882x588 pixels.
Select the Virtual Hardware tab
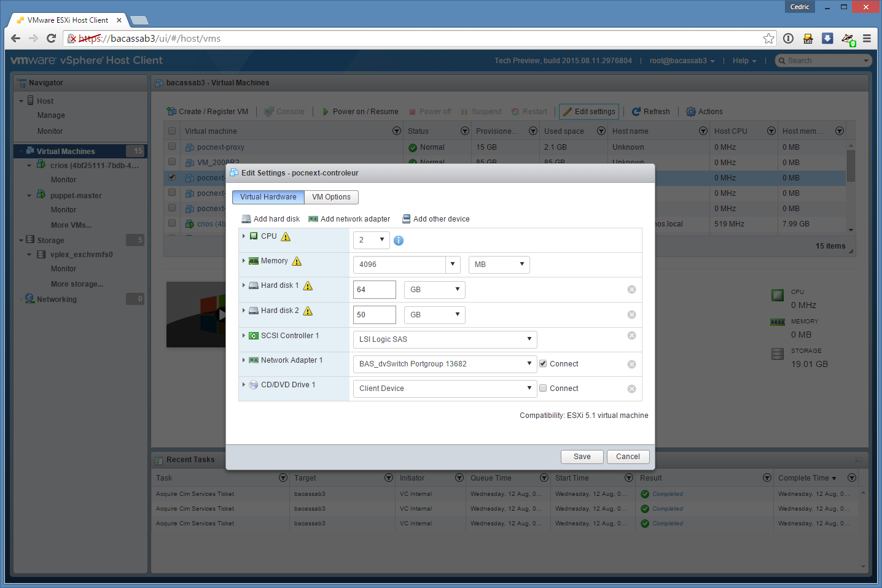[268, 197]
